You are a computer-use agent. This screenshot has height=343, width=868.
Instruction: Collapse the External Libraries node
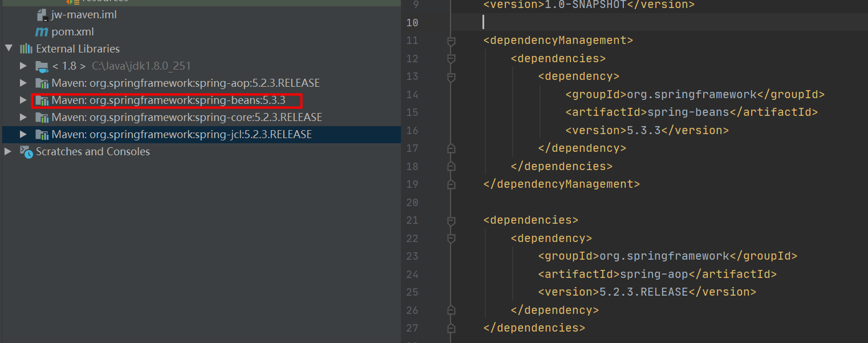[8, 49]
